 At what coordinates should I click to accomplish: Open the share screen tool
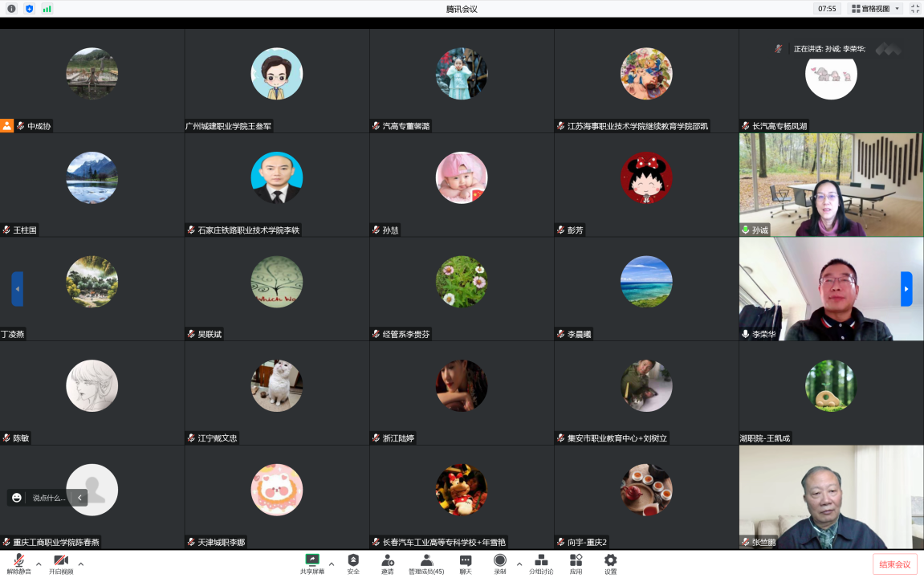[312, 564]
